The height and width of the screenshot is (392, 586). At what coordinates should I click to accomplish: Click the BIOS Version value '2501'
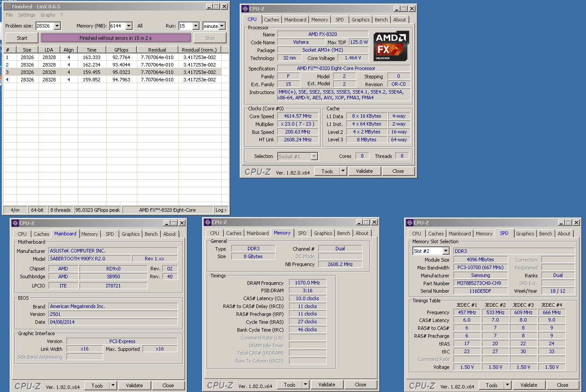[113, 314]
